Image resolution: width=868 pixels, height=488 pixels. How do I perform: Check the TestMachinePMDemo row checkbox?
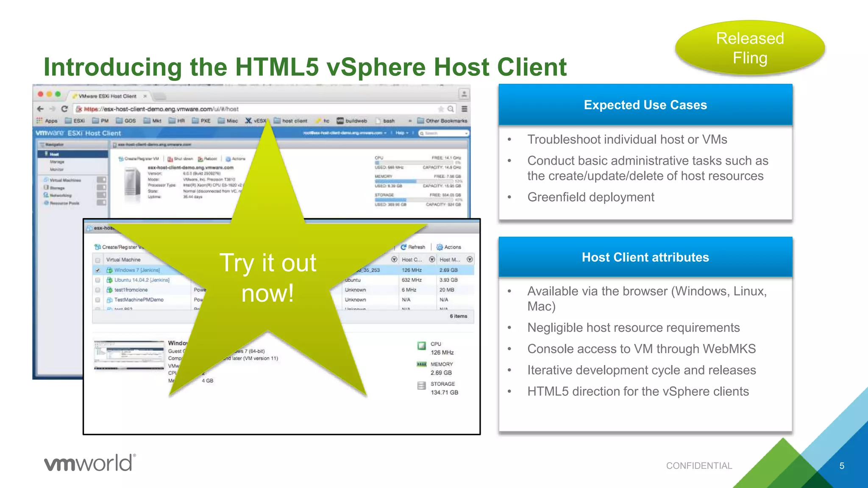tap(98, 300)
